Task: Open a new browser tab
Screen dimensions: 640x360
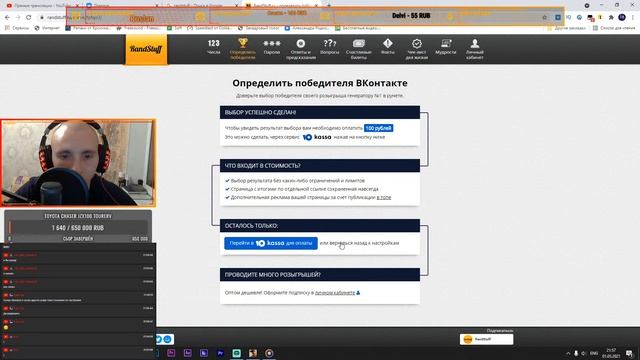Action: click(329, 6)
